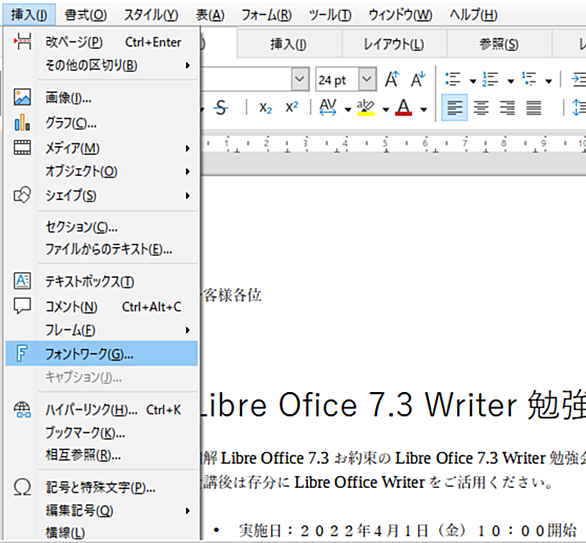Choose ブックマーク menu entry

coord(102,433)
